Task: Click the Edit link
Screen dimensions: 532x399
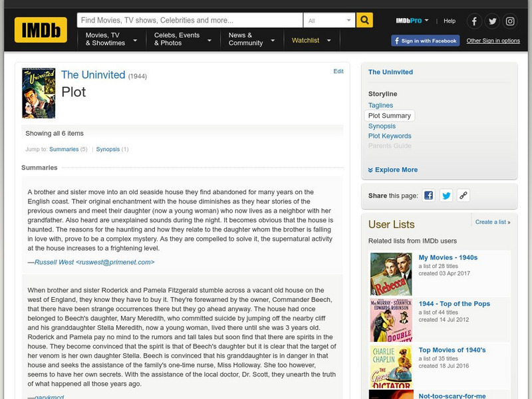Action: pos(338,71)
